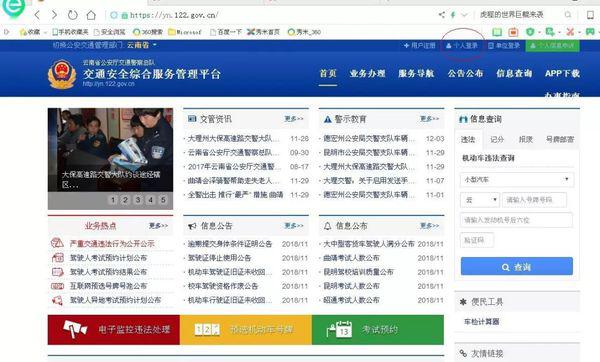Open 考试预约 green banner
Viewport: 600px width, 362px height.
click(x=378, y=329)
